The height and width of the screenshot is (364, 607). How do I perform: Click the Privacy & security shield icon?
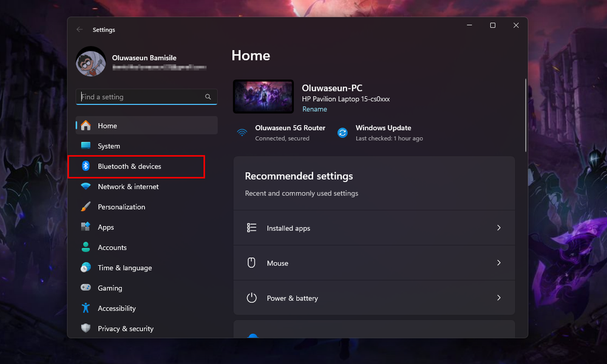tap(86, 328)
